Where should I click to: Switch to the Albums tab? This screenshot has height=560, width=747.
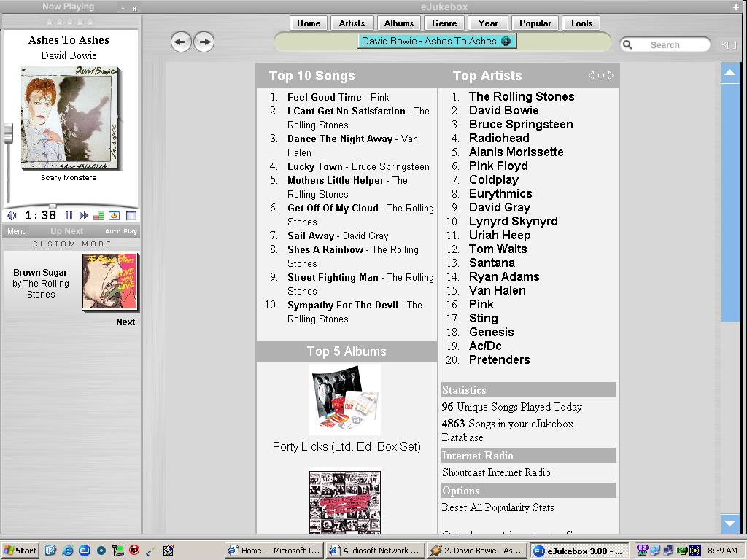coord(398,23)
